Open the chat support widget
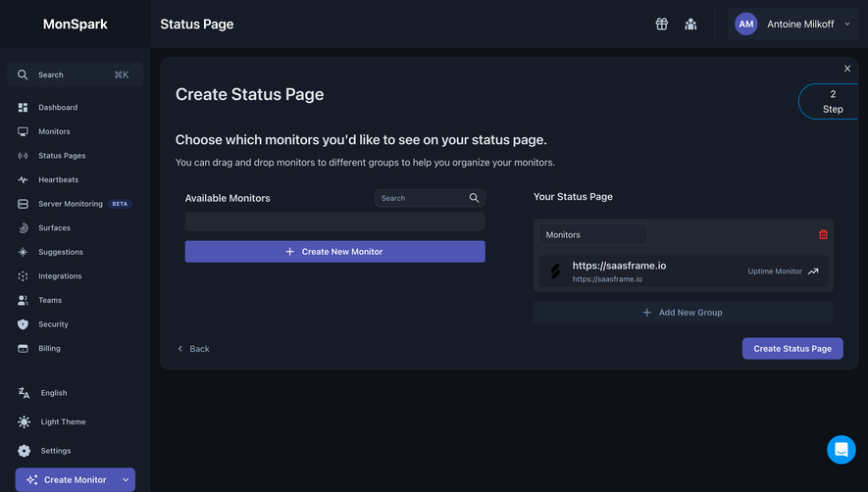This screenshot has width=868, height=492. click(841, 450)
